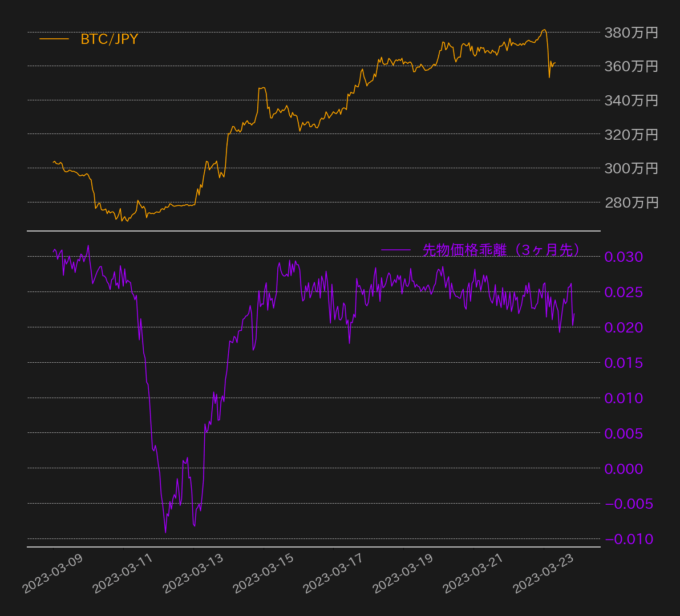Select the 0.020 purple axis label
Image resolution: width=680 pixels, height=616 pixels.
(624, 327)
